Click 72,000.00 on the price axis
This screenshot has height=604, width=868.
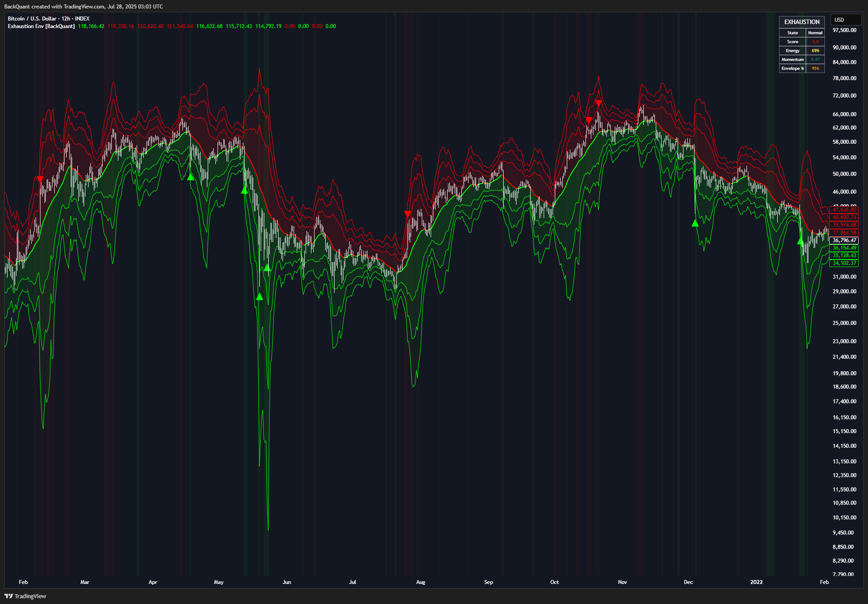click(844, 96)
